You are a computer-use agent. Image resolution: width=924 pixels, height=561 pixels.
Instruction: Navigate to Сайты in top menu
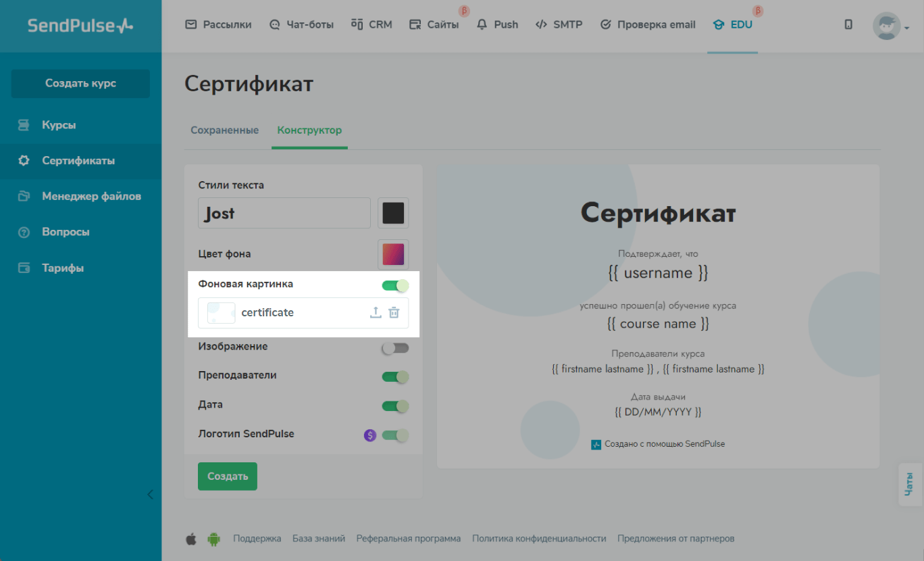pyautogui.click(x=434, y=25)
